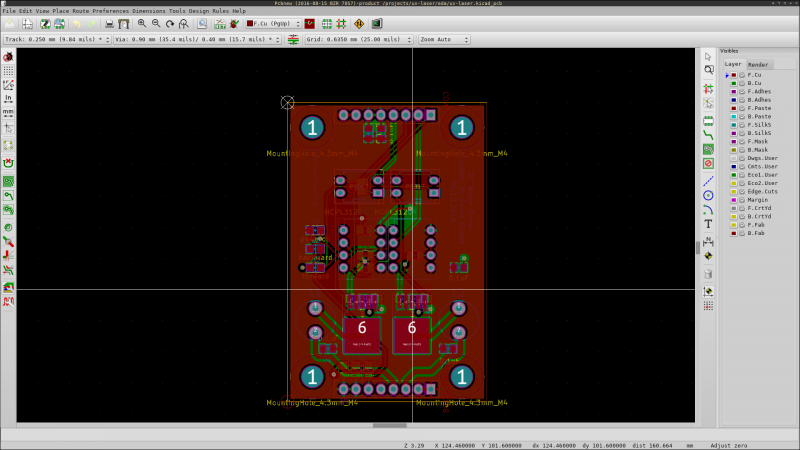800x450 pixels.
Task: Open the Zoom Auto dropdown
Action: pyautogui.click(x=444, y=39)
